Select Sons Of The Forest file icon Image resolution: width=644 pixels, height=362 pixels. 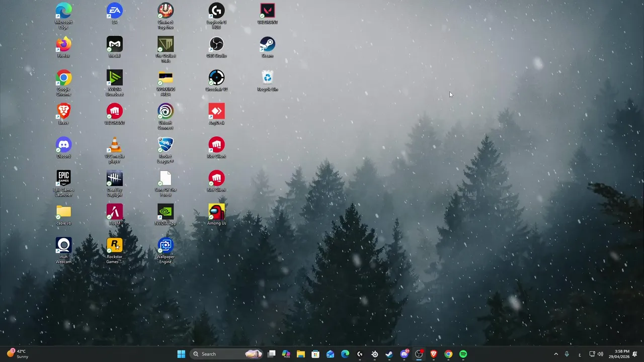(x=166, y=184)
